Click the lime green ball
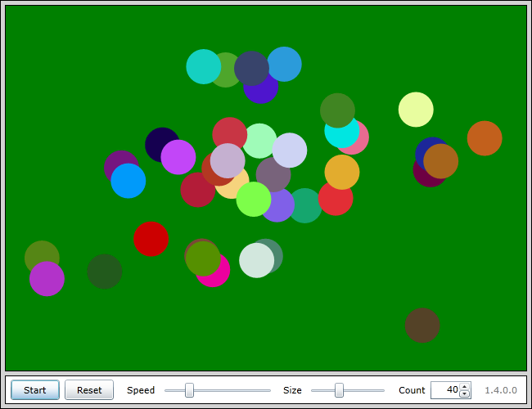This screenshot has height=409, width=532. tap(254, 199)
